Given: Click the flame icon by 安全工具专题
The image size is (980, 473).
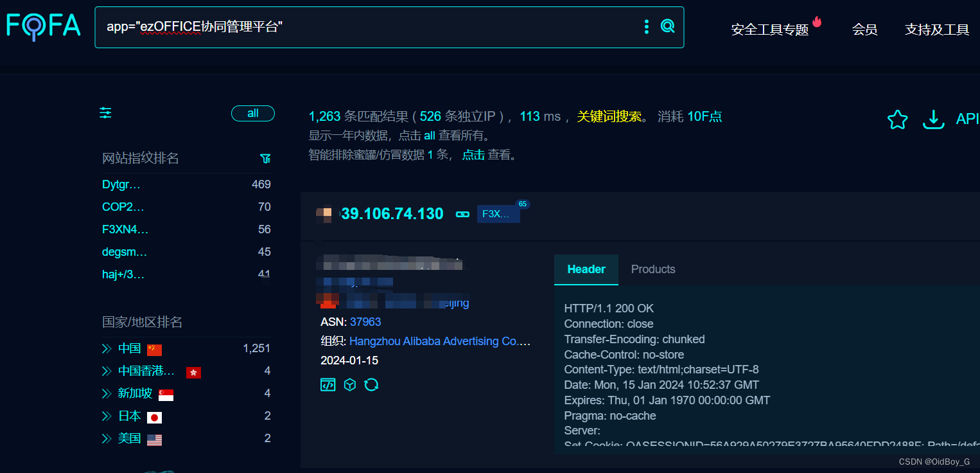Looking at the screenshot, I should click(817, 22).
